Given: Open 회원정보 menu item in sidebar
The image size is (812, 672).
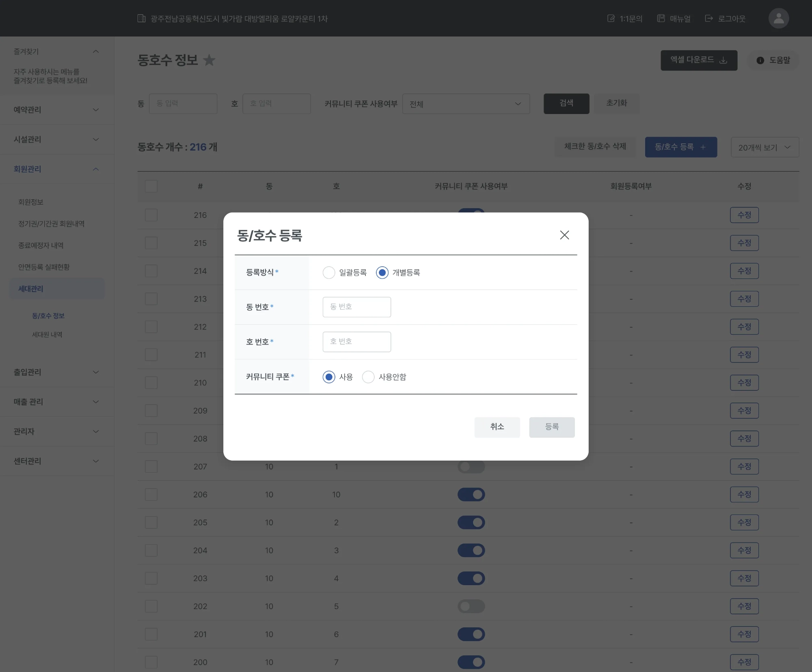Looking at the screenshot, I should point(31,202).
